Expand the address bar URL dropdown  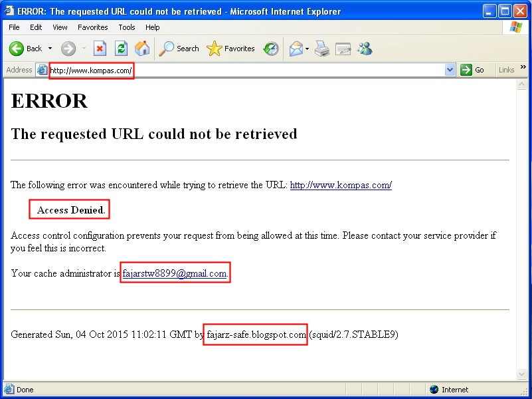click(x=450, y=69)
